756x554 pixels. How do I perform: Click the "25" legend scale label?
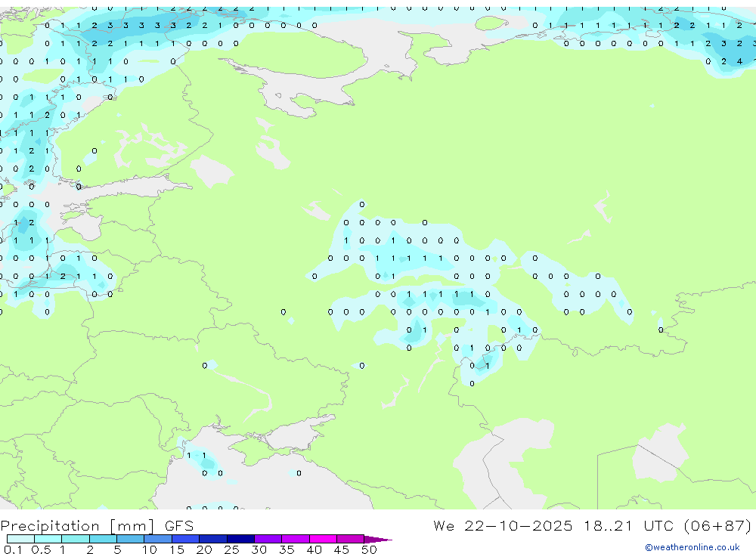pyautogui.click(x=232, y=549)
